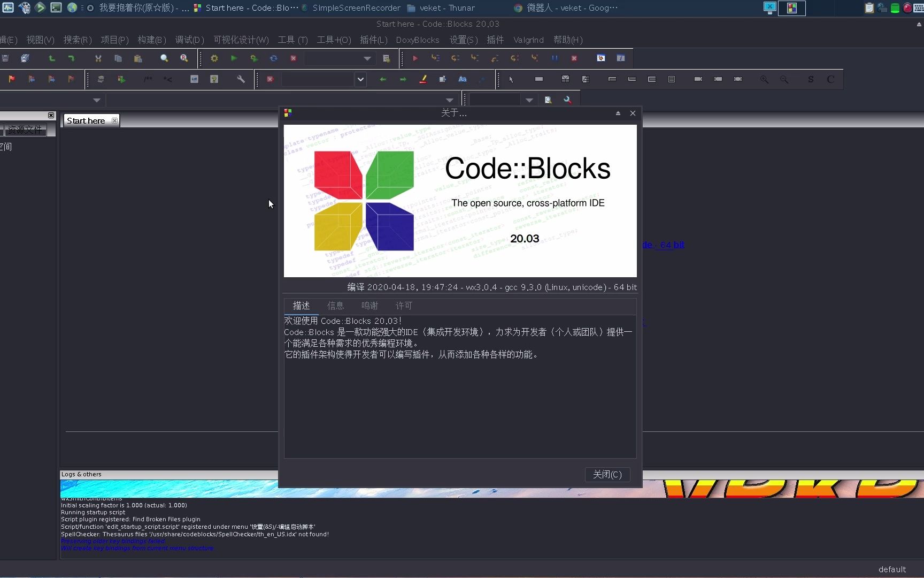The width and height of the screenshot is (924, 578).
Task: Open the 调试(D) menu
Action: [x=190, y=40]
